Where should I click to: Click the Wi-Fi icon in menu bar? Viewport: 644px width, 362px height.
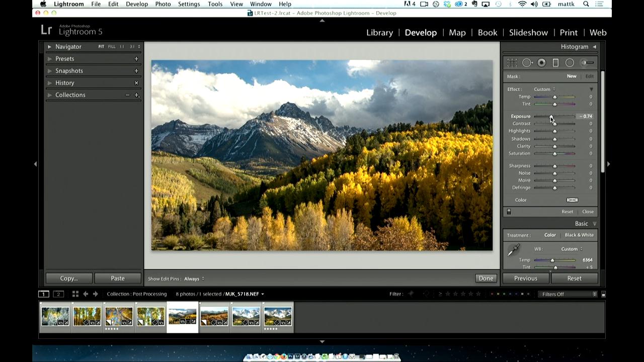522,4
